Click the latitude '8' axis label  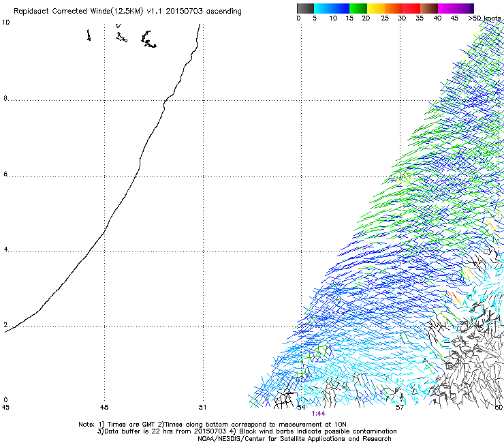(x=5, y=98)
